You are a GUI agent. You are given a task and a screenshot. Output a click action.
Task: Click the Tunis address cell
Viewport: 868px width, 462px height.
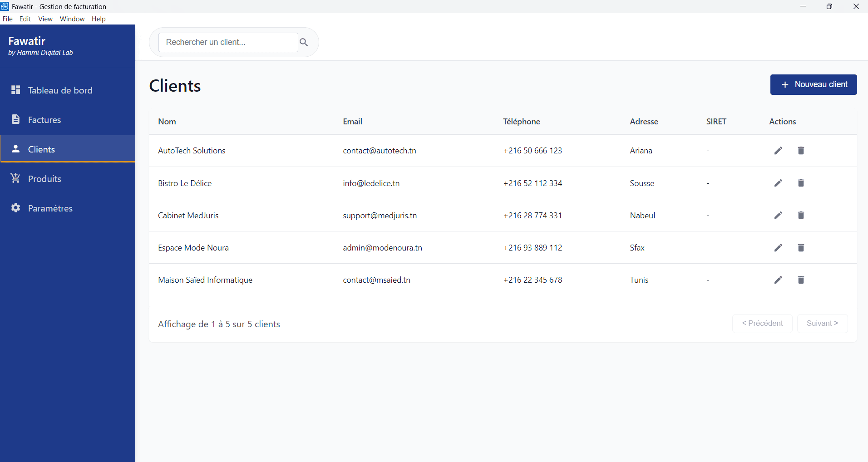click(639, 280)
